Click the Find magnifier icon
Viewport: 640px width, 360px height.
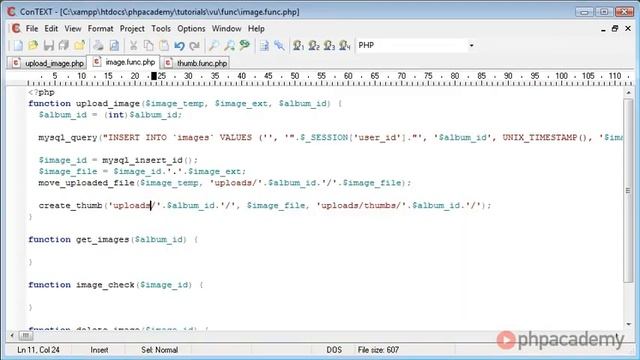[214, 45]
